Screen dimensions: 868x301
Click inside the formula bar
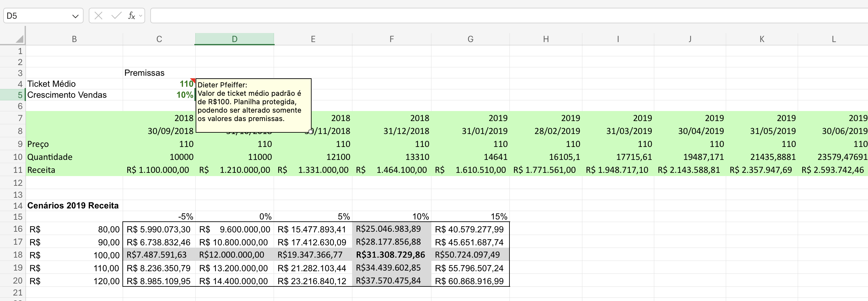(509, 16)
